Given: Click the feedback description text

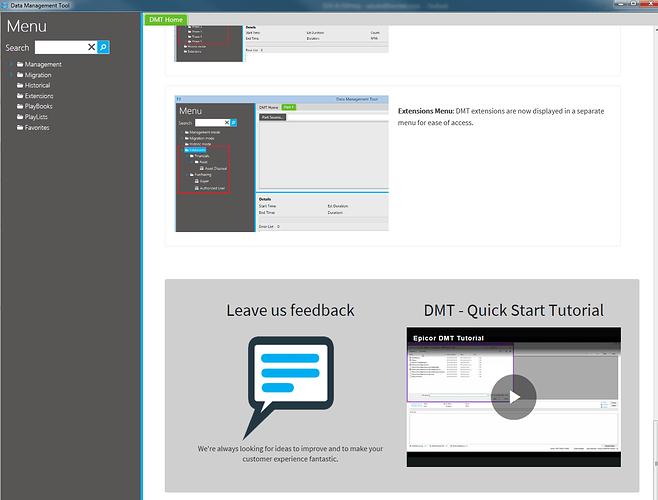Looking at the screenshot, I should coord(290,454).
